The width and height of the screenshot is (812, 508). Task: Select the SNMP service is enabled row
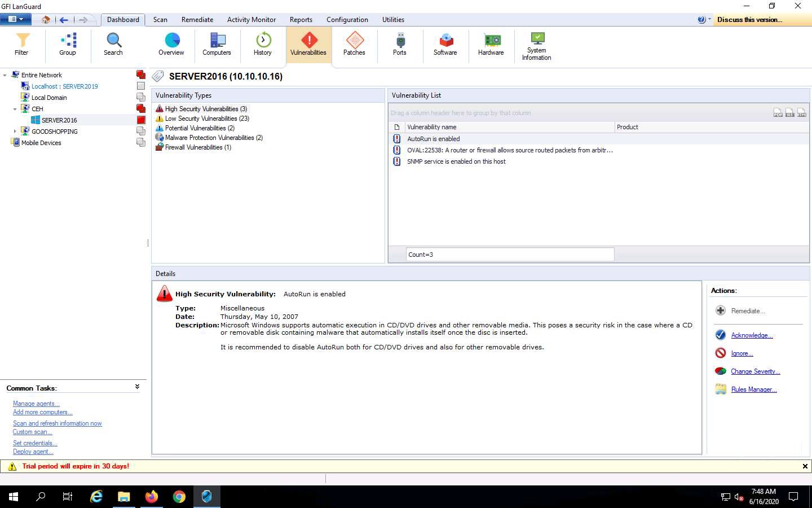click(598, 161)
